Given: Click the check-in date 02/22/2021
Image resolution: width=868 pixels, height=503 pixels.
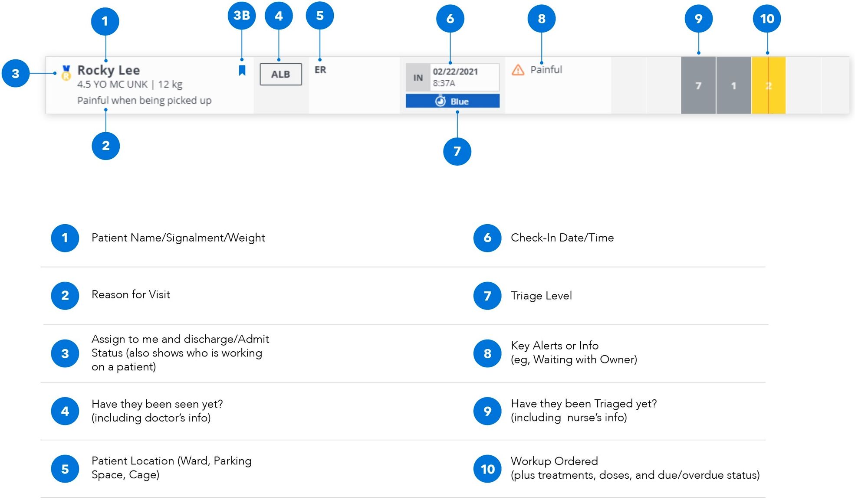Looking at the screenshot, I should tap(455, 72).
